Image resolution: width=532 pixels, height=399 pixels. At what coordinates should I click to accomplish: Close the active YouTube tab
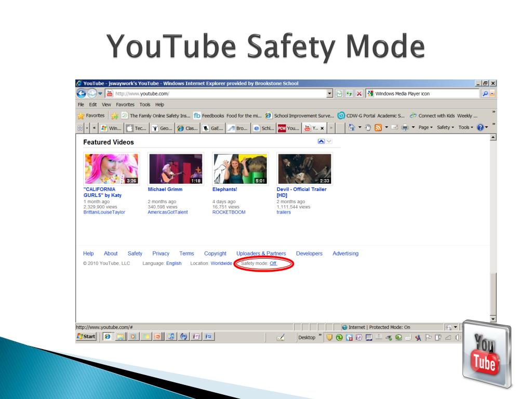(x=322, y=128)
